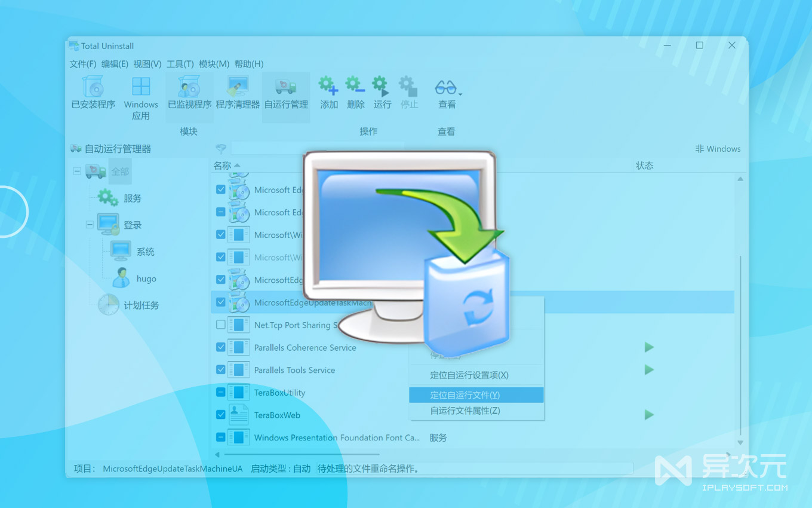Screen dimensions: 812x508
Task: Click the 添加 (Add) toolbar icon
Action: 328,91
